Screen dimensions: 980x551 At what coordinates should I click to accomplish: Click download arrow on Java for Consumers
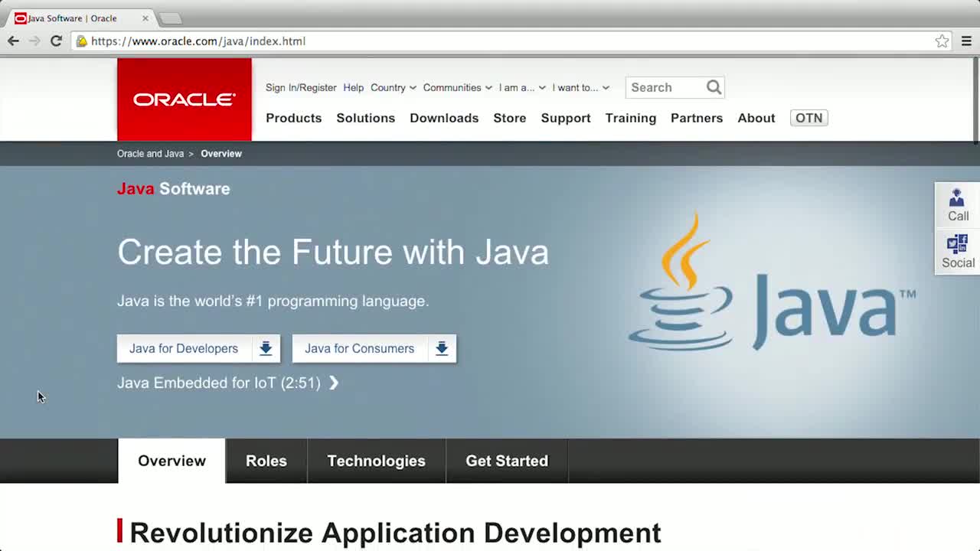[442, 349]
